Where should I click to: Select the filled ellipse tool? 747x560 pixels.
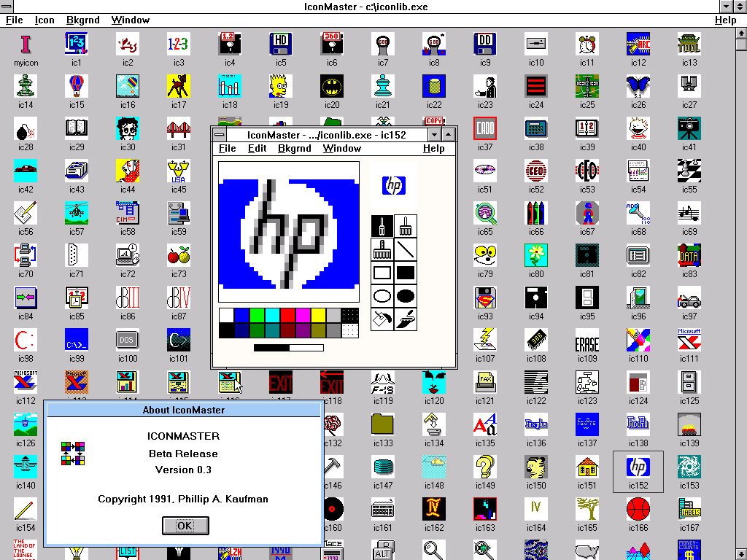[x=406, y=297]
